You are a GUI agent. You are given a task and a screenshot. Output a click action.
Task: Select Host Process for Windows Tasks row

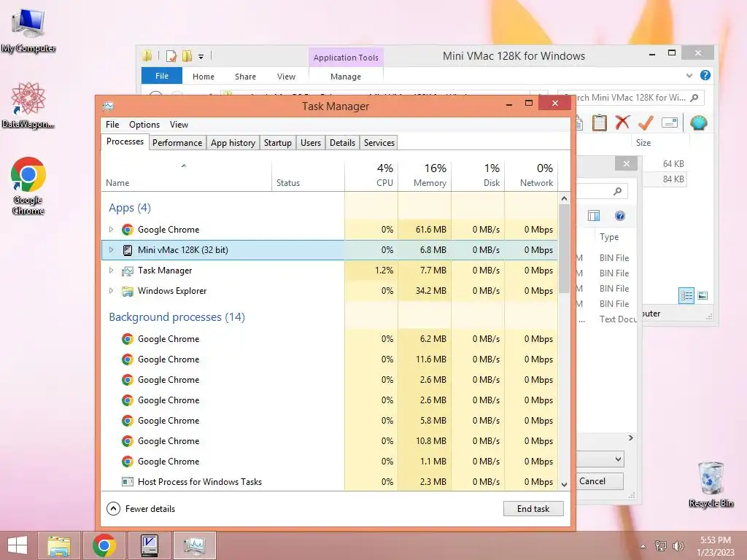pos(329,482)
